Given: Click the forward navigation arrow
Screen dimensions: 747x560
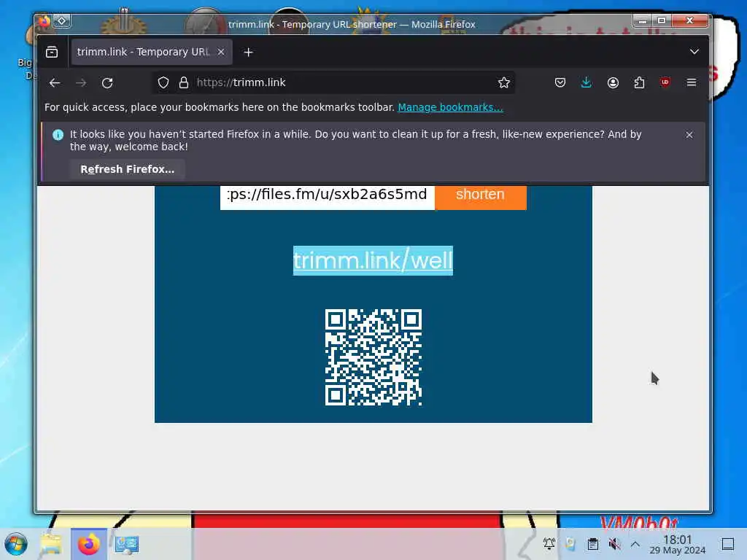Looking at the screenshot, I should [81, 83].
